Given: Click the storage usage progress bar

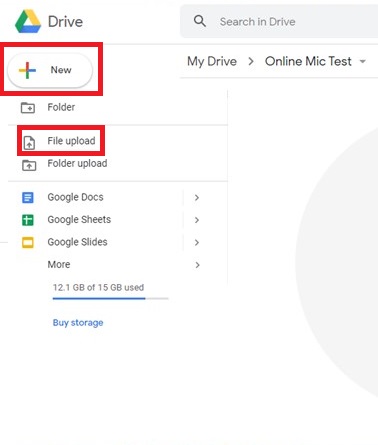Looking at the screenshot, I should click(110, 299).
